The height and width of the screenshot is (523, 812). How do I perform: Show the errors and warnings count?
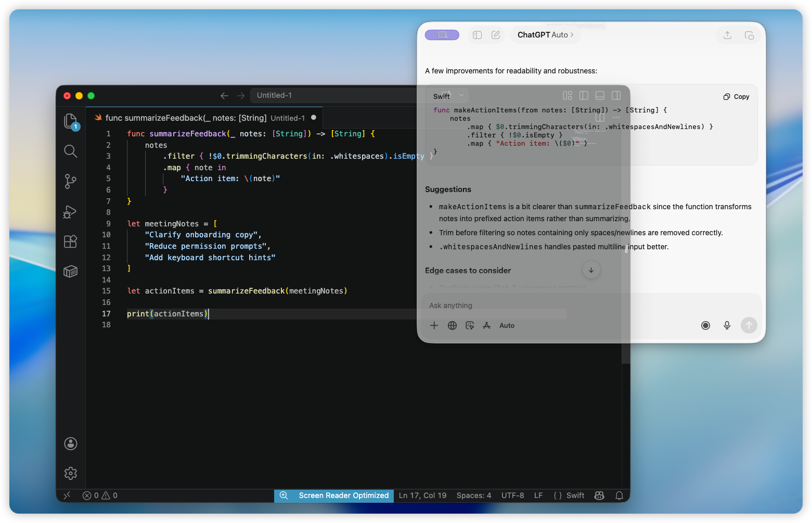coord(100,495)
